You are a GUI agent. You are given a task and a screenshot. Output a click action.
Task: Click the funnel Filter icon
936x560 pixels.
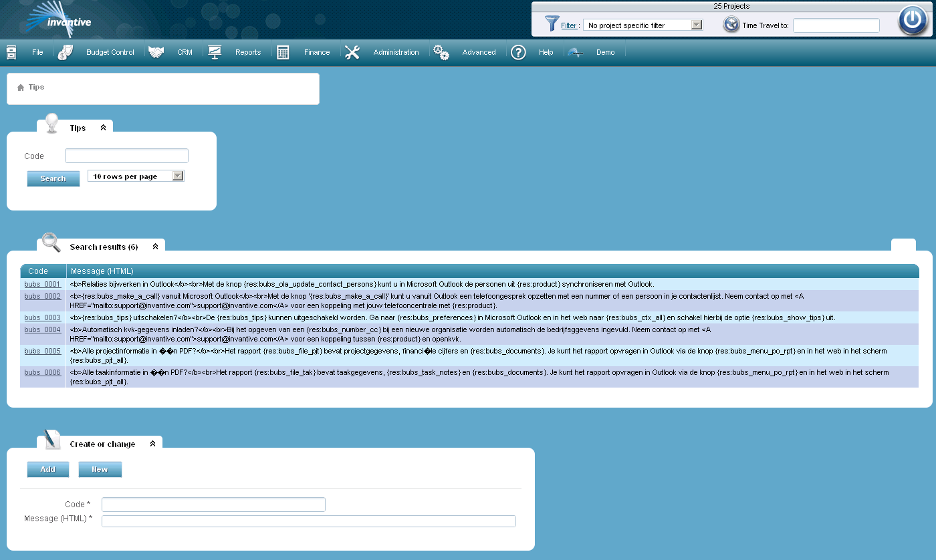tap(552, 25)
